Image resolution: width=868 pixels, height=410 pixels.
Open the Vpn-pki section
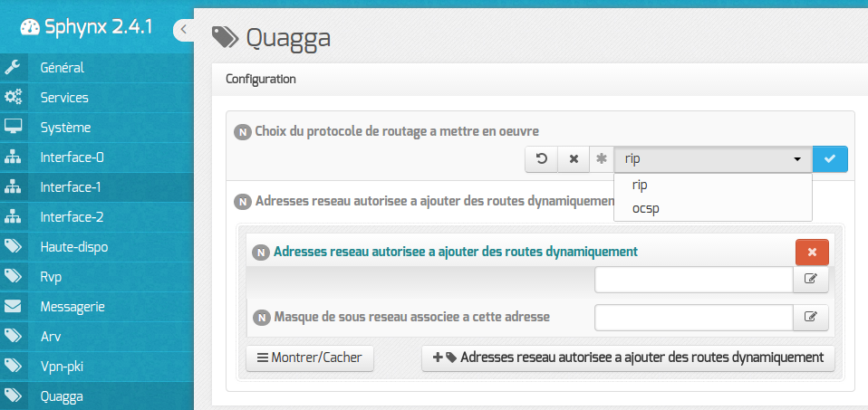click(97, 367)
